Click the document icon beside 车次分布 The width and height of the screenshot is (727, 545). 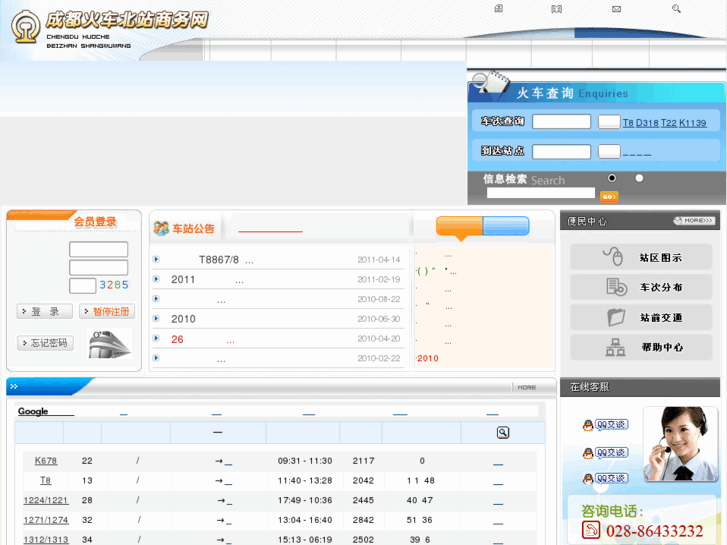617,287
